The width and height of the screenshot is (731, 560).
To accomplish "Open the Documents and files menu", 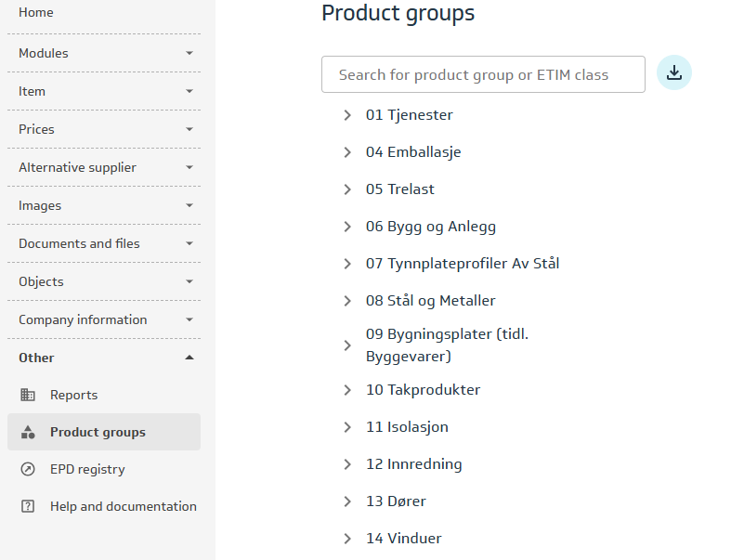I will pyautogui.click(x=104, y=243).
